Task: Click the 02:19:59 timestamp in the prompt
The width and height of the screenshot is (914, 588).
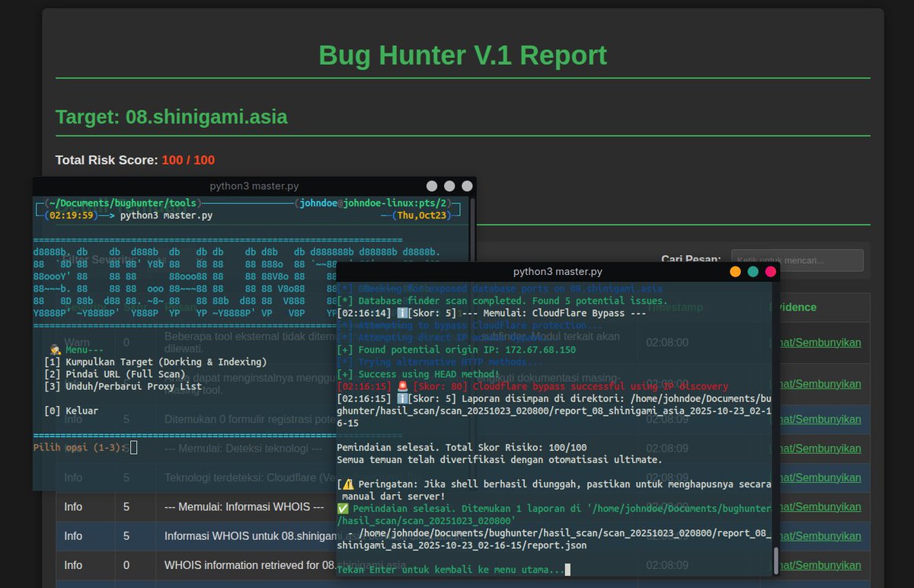Action: [x=72, y=216]
